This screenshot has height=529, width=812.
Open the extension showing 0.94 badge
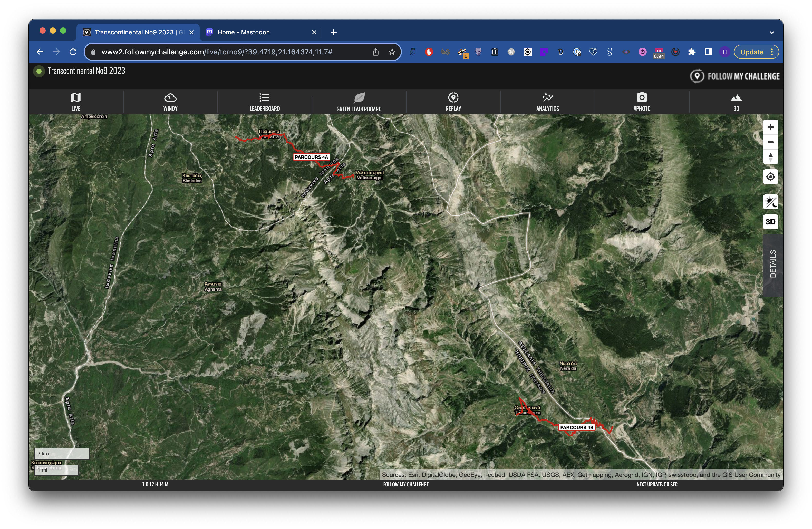(659, 53)
